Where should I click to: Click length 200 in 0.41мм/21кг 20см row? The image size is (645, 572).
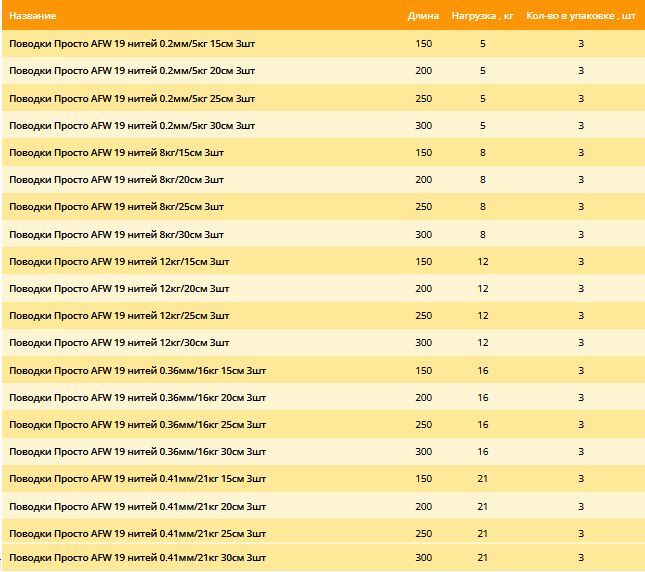click(423, 507)
